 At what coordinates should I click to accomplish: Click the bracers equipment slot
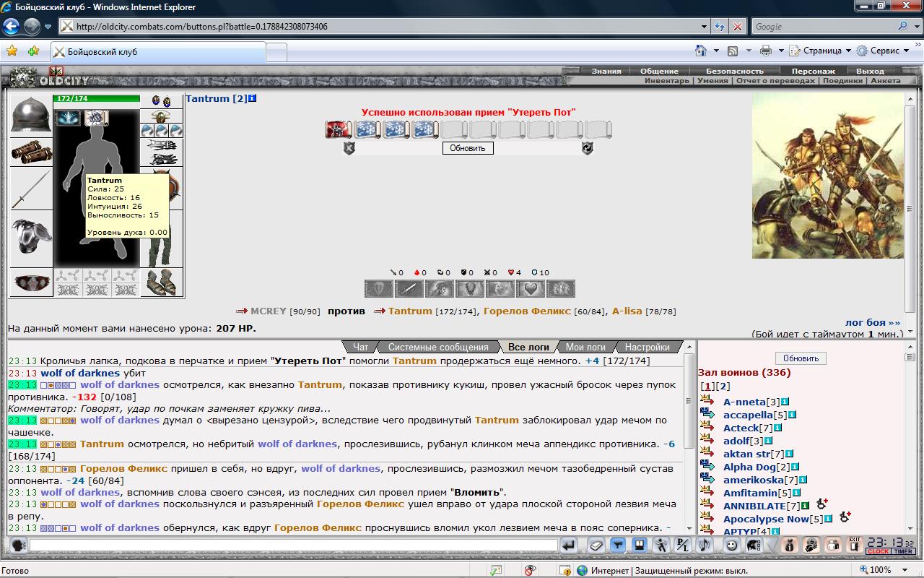(x=31, y=152)
